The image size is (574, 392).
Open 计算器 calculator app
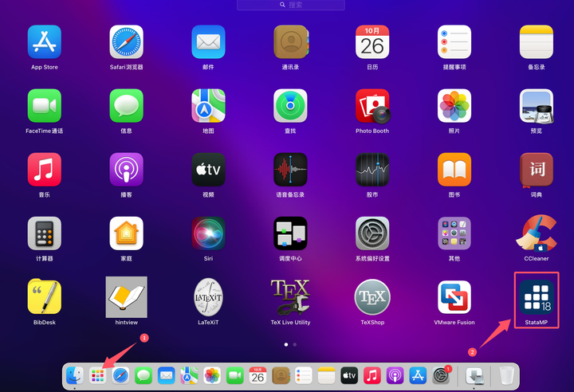(45, 233)
